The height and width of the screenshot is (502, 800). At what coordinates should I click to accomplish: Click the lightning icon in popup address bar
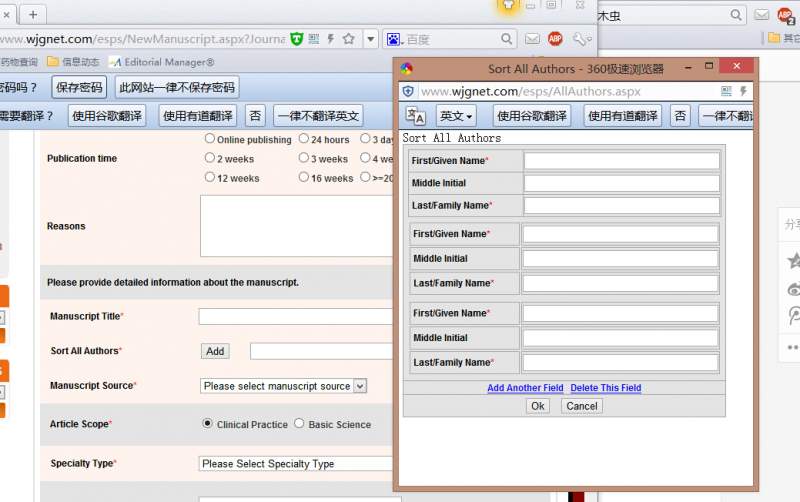743,91
